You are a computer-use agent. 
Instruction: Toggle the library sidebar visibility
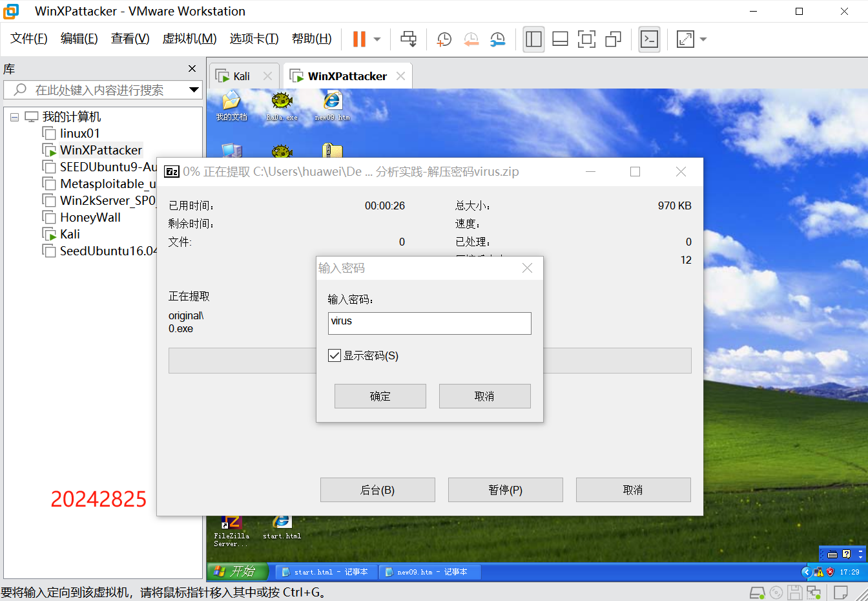(533, 39)
